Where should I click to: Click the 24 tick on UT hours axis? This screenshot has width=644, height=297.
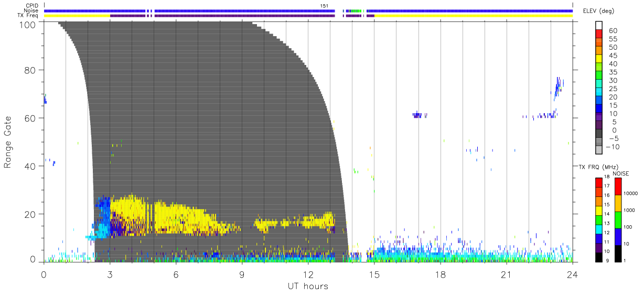(x=572, y=274)
